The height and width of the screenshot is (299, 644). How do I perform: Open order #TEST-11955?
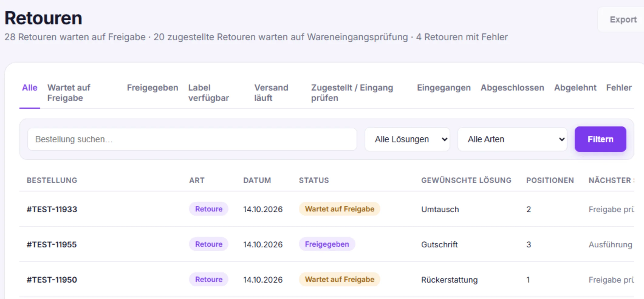[x=52, y=245]
